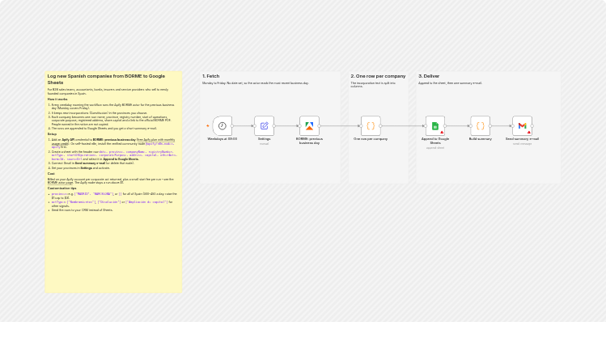606x364 pixels.
Task: Click the "How it works" heading in the note
Action: click(57, 99)
